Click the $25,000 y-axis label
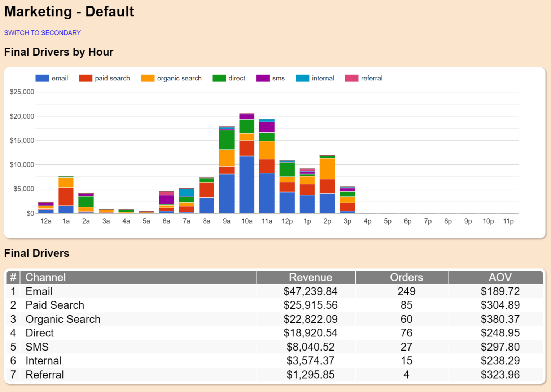Viewport: 551px width, 392px height. (22, 92)
